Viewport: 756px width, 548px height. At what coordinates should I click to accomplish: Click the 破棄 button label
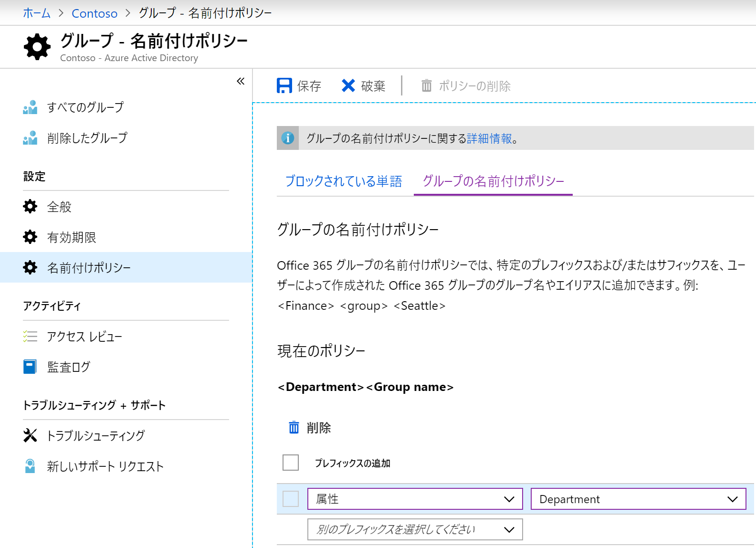[x=373, y=86]
